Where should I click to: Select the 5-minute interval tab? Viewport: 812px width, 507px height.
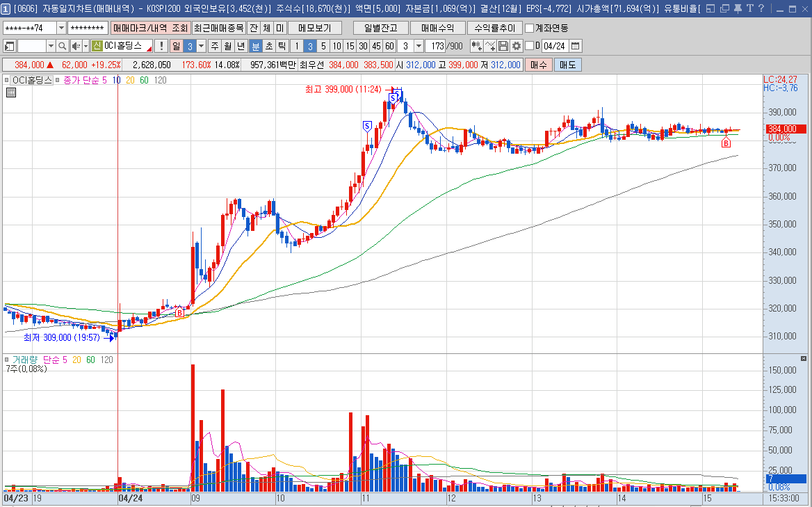tap(323, 46)
